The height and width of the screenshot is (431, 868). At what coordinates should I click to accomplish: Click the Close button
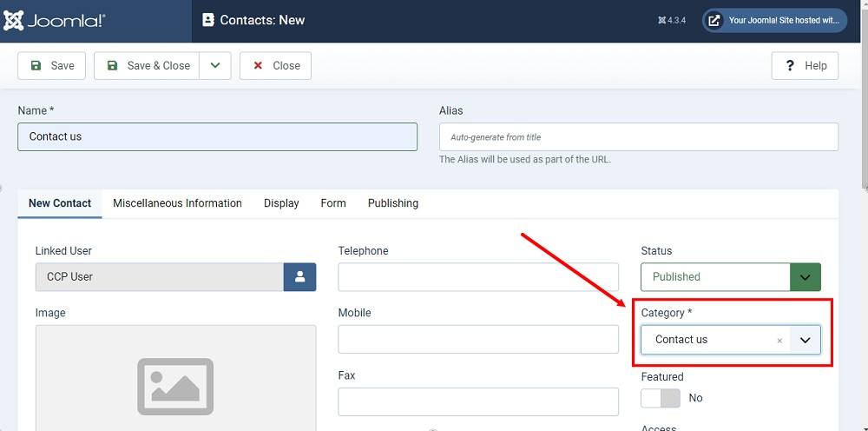275,65
